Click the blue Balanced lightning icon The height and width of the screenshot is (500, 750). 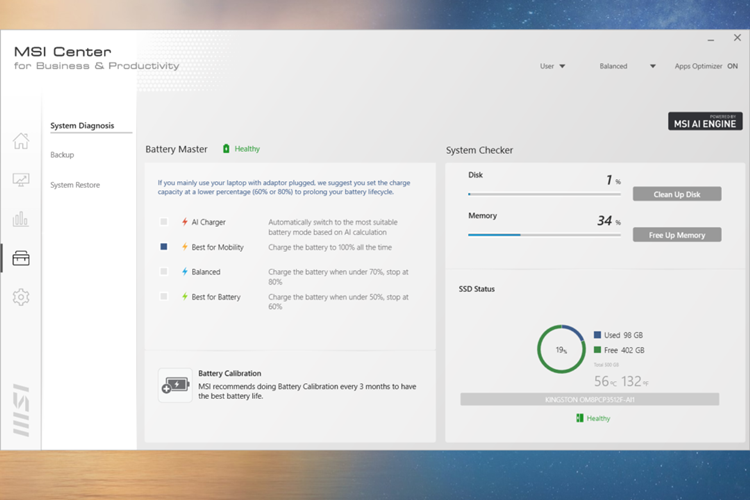point(185,272)
